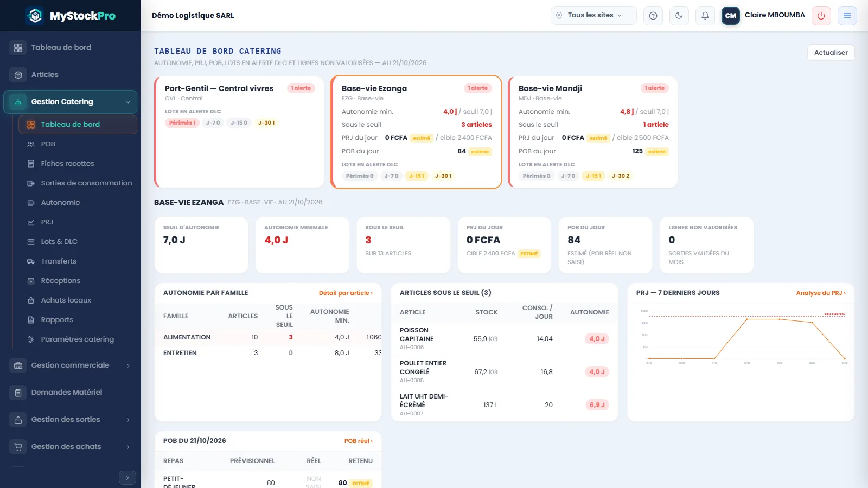Open Paramètres catering submenu item
The image size is (868, 488).
click(78, 339)
